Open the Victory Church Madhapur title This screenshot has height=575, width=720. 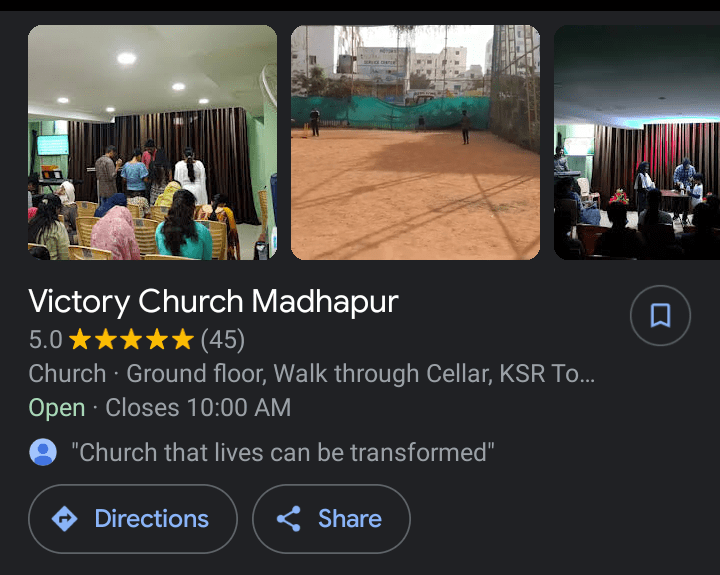[214, 302]
